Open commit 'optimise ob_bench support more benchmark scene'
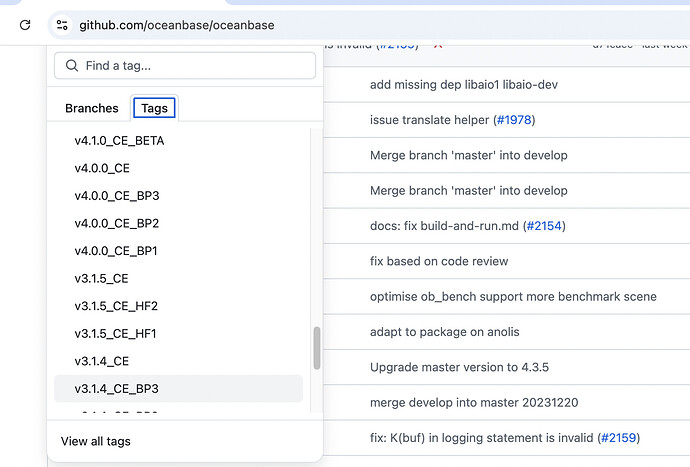 (x=513, y=297)
